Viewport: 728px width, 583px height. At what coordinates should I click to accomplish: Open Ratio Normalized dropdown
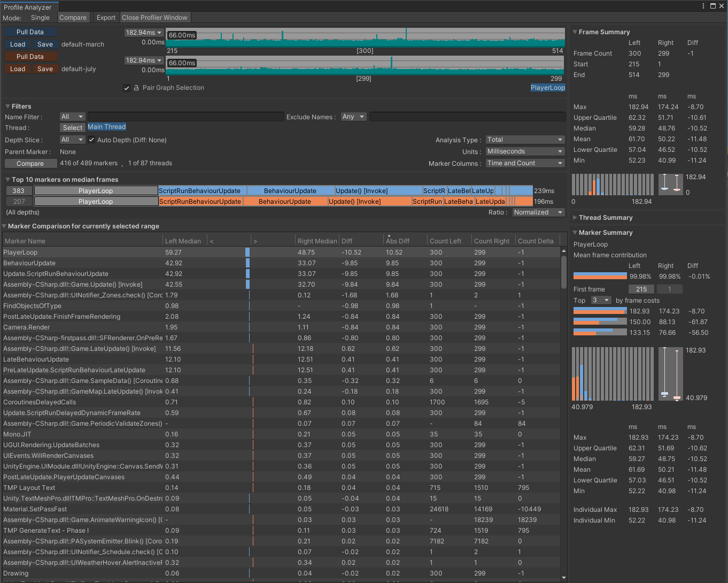point(539,212)
